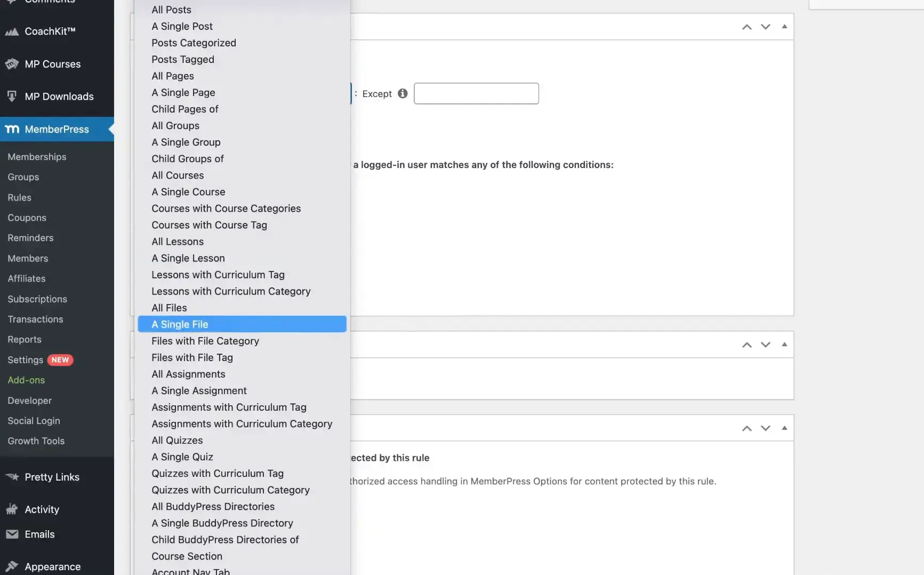This screenshot has width=924, height=575.
Task: Click the Activity sidebar icon
Action: [x=12, y=509]
